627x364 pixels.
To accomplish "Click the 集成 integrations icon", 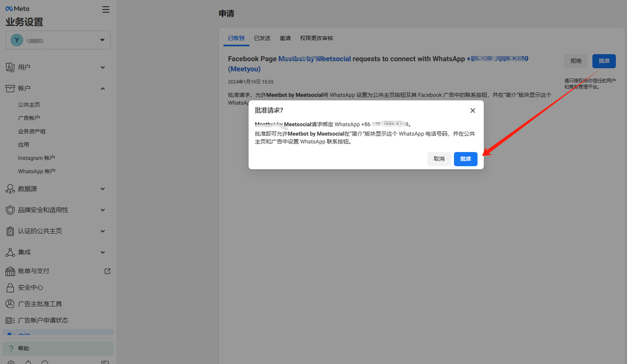I will click(x=10, y=252).
